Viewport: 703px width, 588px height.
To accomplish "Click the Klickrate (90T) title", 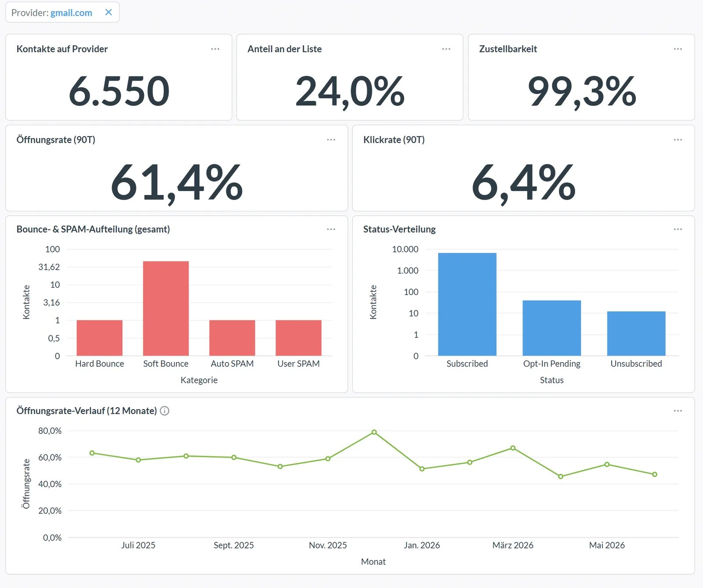I will click(394, 140).
